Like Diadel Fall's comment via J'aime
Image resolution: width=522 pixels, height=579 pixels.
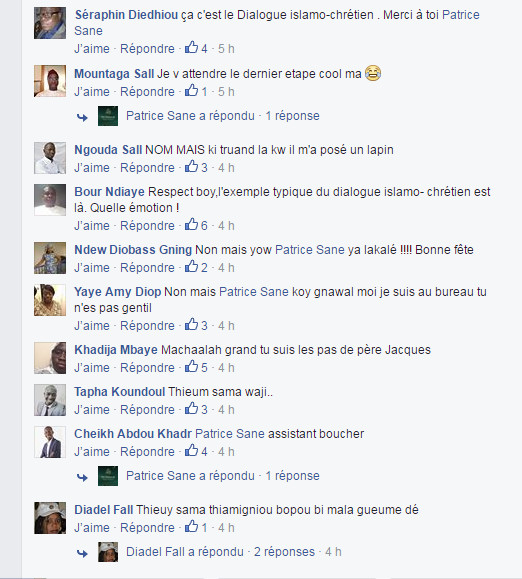(92, 528)
